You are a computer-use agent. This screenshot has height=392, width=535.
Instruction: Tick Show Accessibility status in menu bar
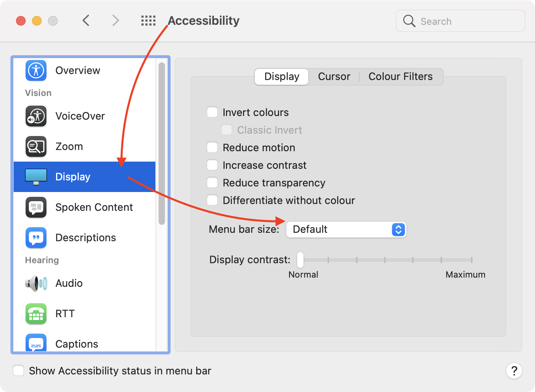(x=18, y=371)
